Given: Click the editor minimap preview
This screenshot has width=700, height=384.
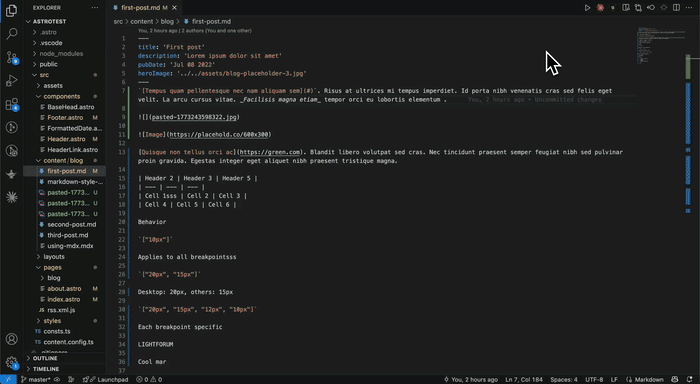Looking at the screenshot, I should 662,46.
